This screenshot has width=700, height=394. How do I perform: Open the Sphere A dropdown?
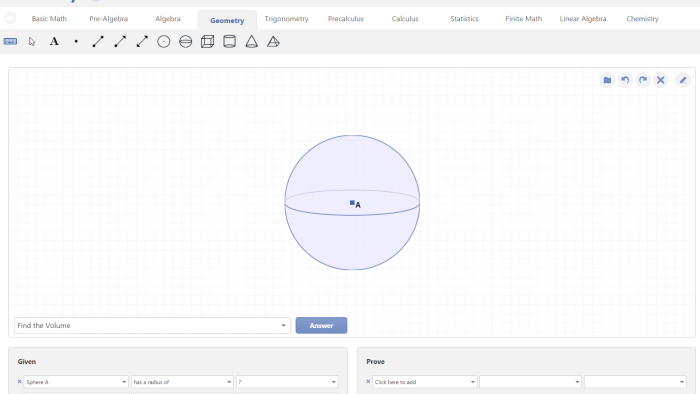point(76,382)
